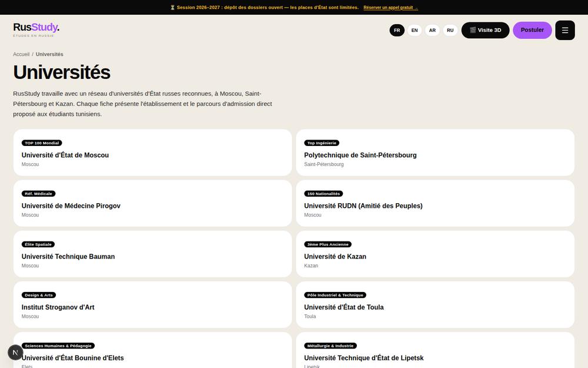The image size is (588, 368).
Task: Click the Design & Arts badge
Action: [x=39, y=295]
